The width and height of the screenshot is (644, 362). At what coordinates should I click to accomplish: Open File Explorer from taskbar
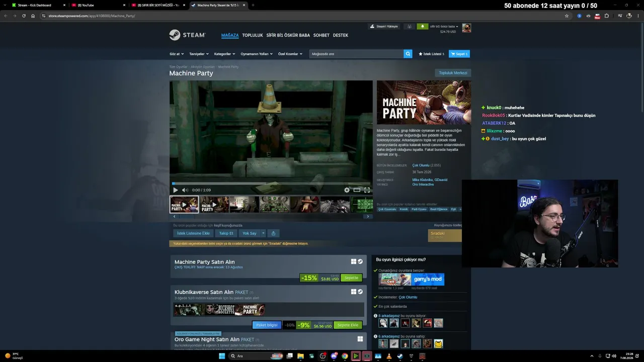300,356
